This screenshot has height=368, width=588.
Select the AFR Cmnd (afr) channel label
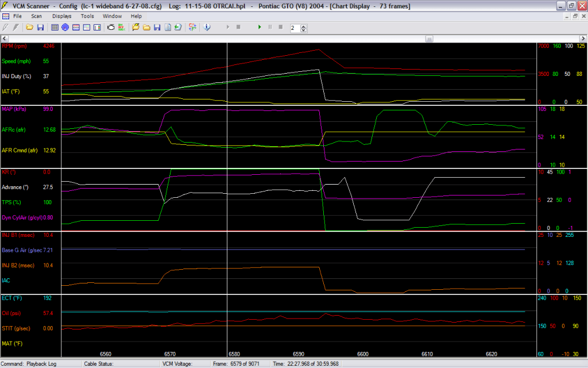pyautogui.click(x=20, y=150)
